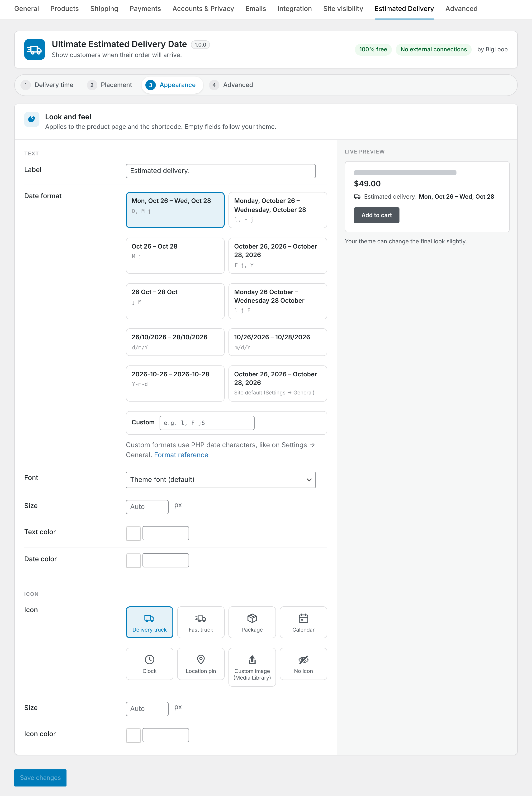The height and width of the screenshot is (796, 532).
Task: Click the plugin truck logo in header
Action: (35, 49)
